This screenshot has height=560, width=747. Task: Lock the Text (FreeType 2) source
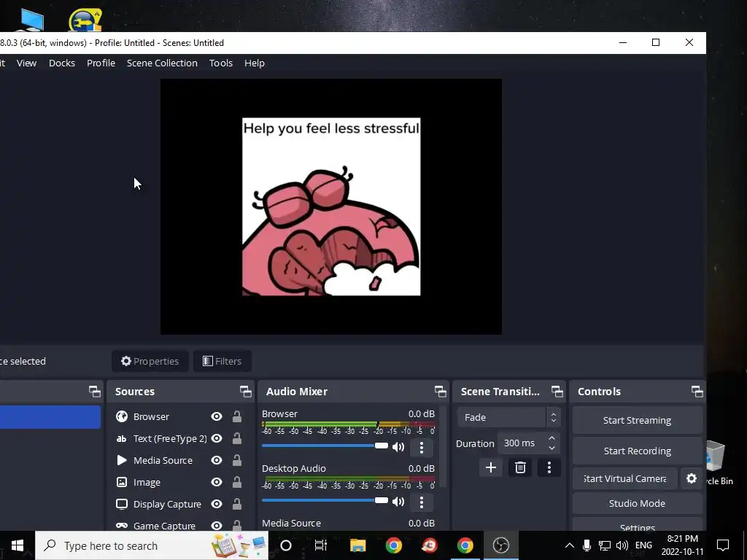pyautogui.click(x=237, y=438)
